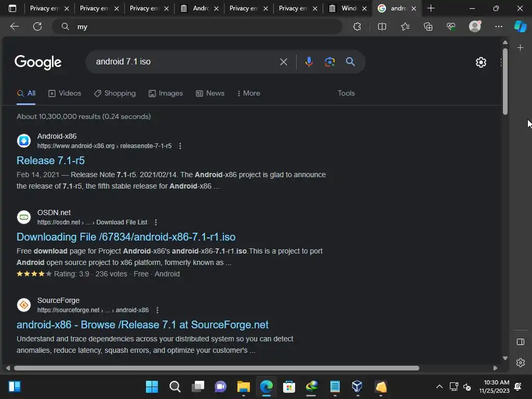Open osdn.net Download File List URL
Screen dimensions: 532x399
(92, 222)
